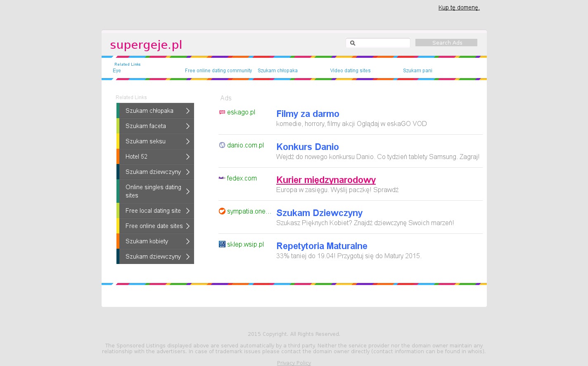Click the arrow beside Hotel 52
The width and height of the screenshot is (588, 366).
click(x=188, y=157)
